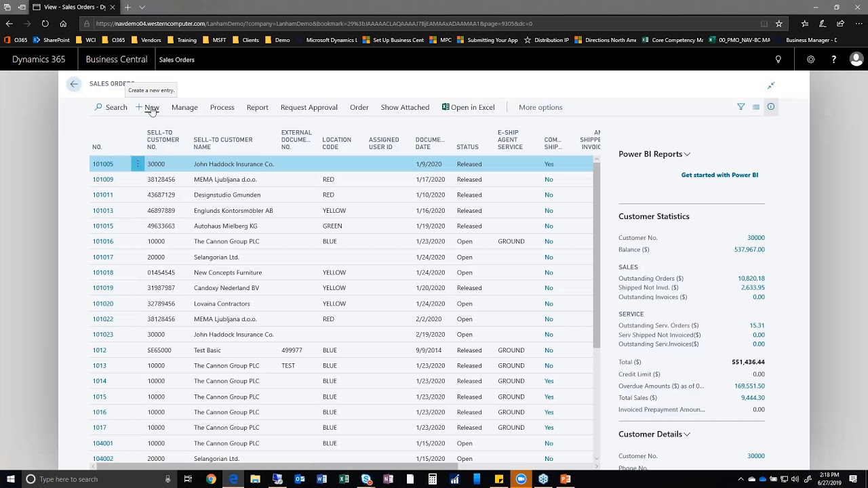The image size is (868, 488).
Task: Click the user account avatar
Action: click(x=856, y=60)
